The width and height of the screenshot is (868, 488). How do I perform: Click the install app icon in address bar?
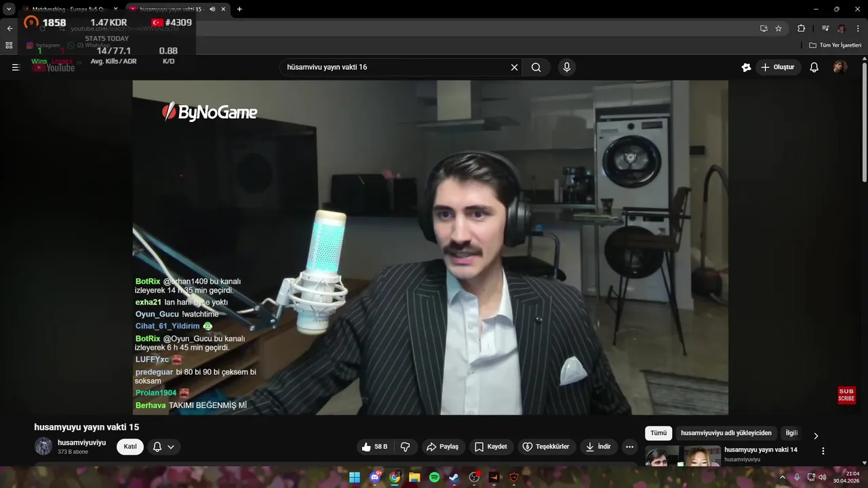[764, 28]
